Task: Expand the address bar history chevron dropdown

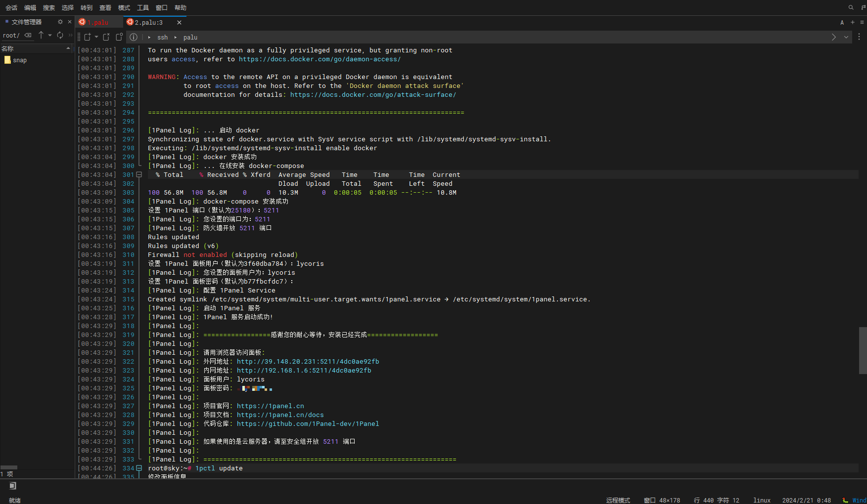Action: (x=846, y=37)
